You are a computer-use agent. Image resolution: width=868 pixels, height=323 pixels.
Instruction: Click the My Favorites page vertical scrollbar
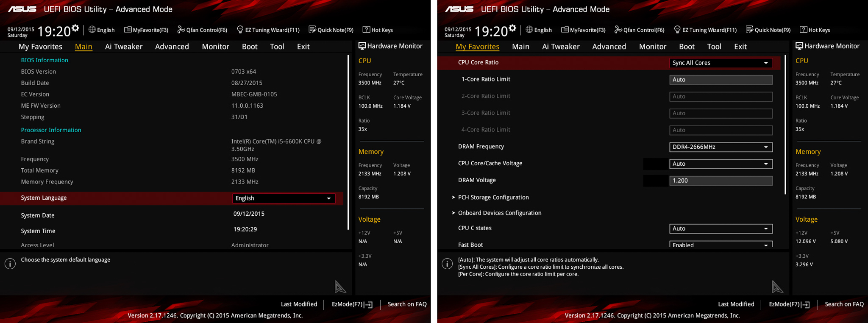click(785, 125)
